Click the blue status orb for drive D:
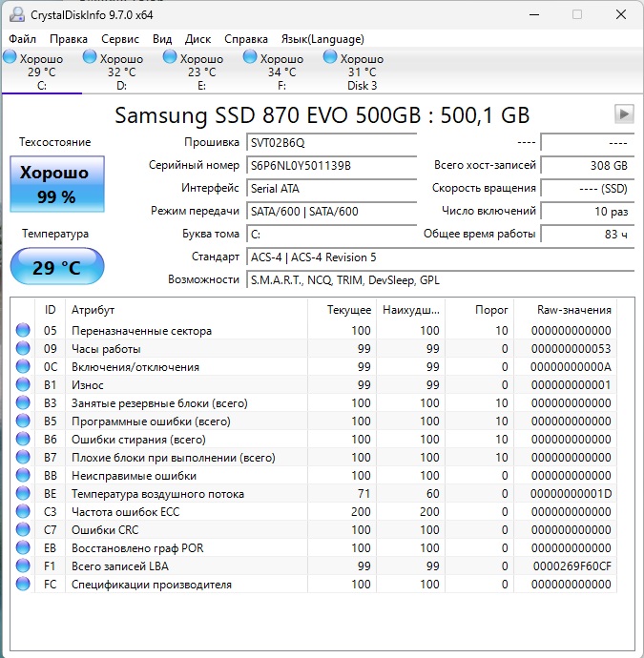644x658 pixels. [90, 57]
